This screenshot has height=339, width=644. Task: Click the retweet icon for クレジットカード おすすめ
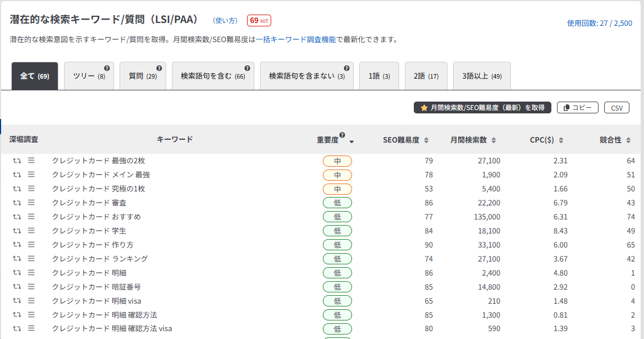point(17,217)
